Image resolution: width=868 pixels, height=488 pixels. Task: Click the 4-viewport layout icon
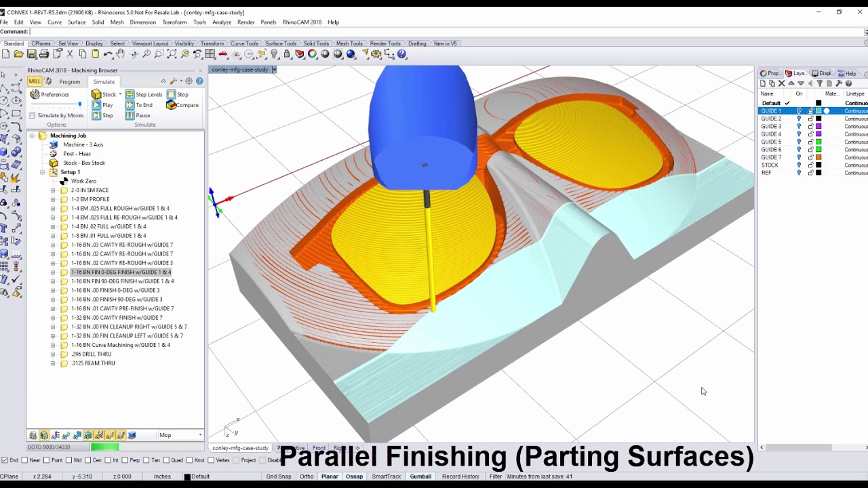[210, 54]
